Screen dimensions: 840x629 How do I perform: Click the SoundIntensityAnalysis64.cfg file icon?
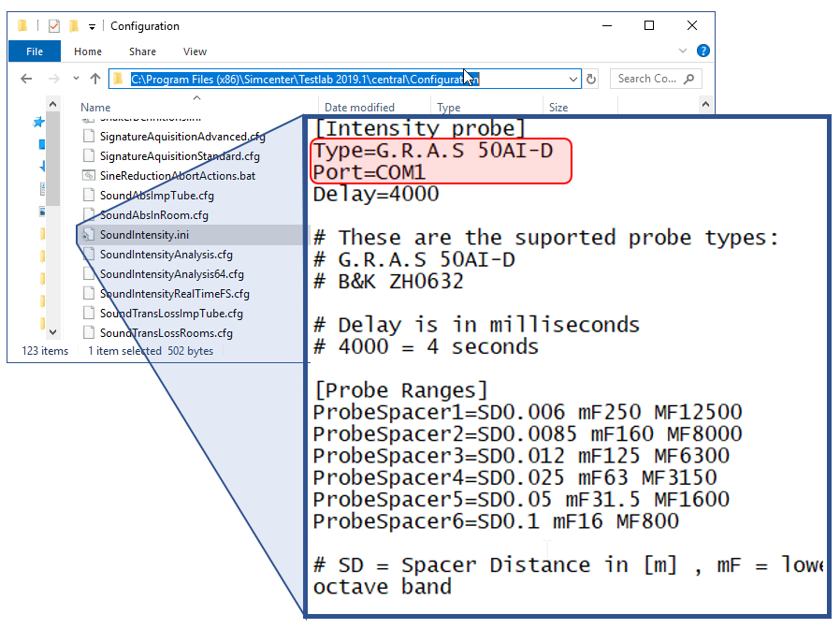[89, 273]
